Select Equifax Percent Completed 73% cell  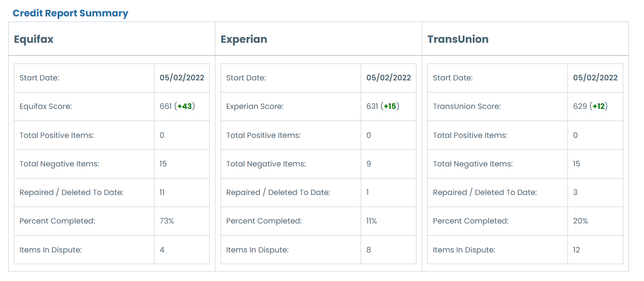pos(182,221)
